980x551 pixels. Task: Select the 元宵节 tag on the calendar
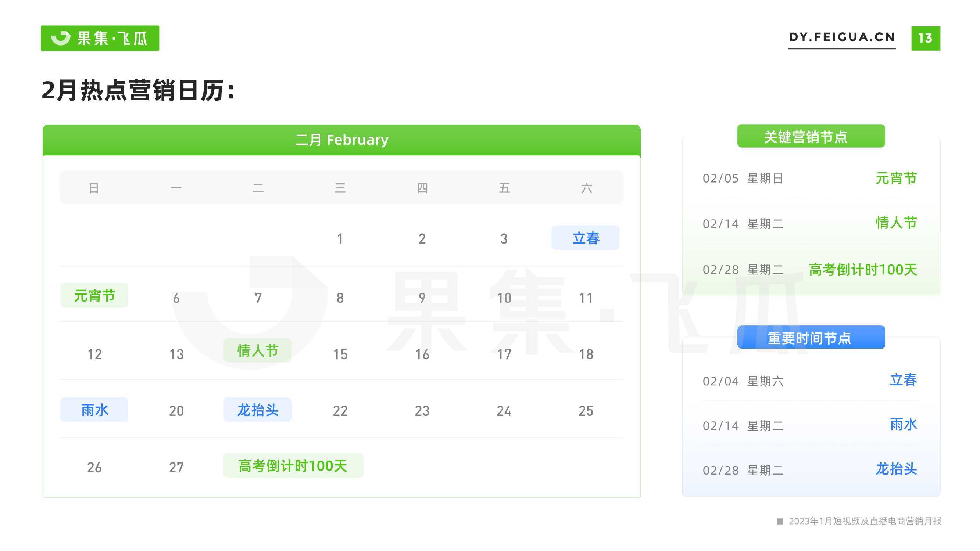94,295
